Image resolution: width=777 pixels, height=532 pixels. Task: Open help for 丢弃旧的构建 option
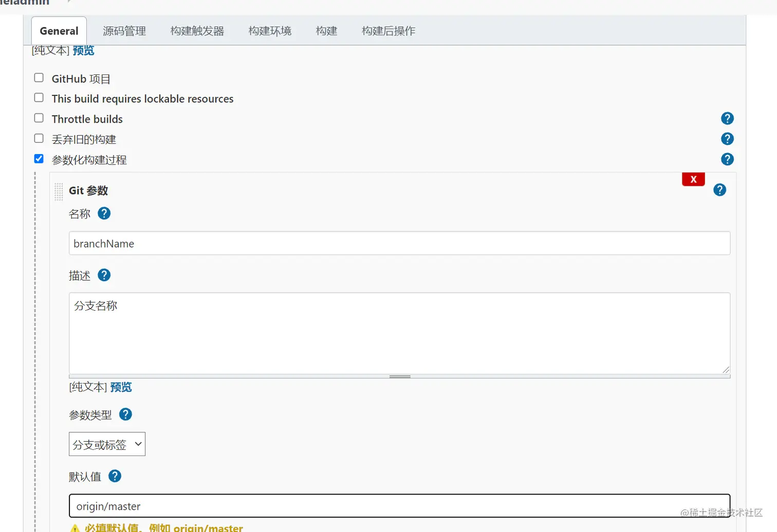pos(727,139)
